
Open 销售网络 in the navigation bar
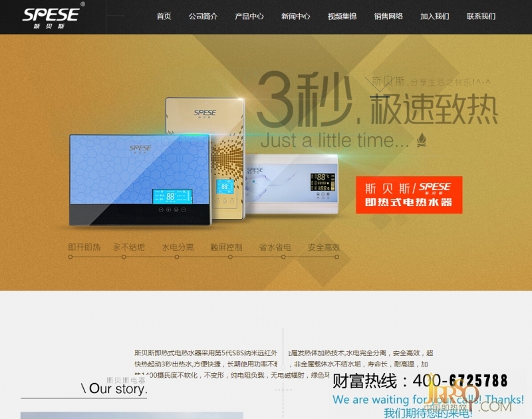[x=388, y=16]
